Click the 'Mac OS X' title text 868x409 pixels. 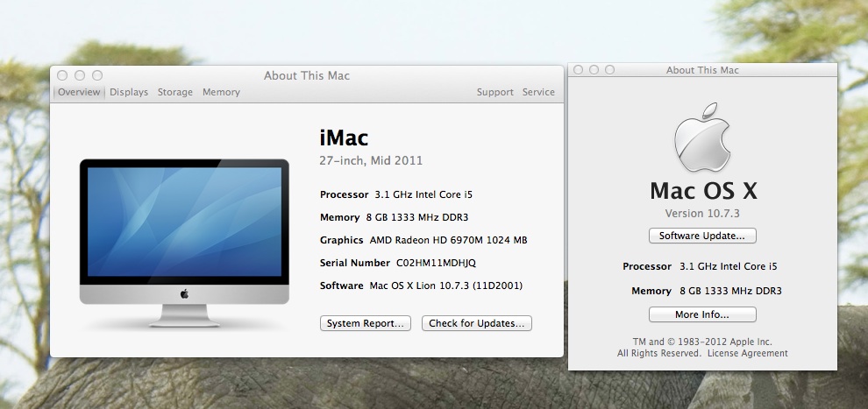tap(703, 191)
